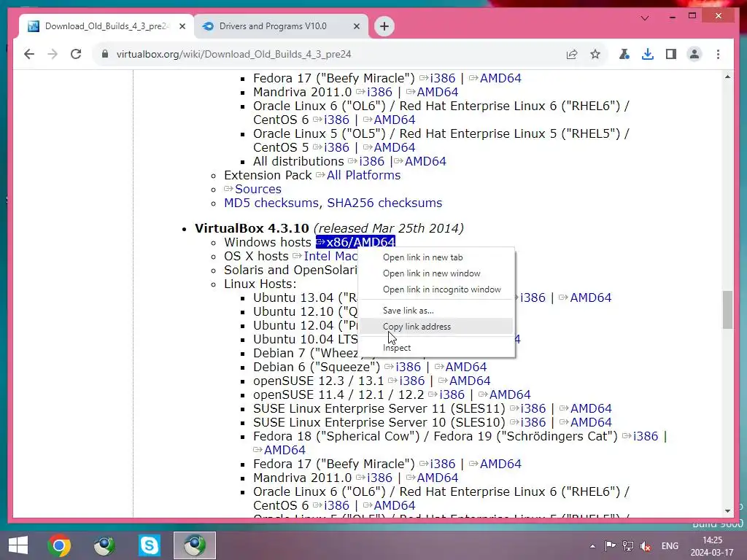Open SLES10 AMD64 download link
747x560 pixels.
click(591, 422)
